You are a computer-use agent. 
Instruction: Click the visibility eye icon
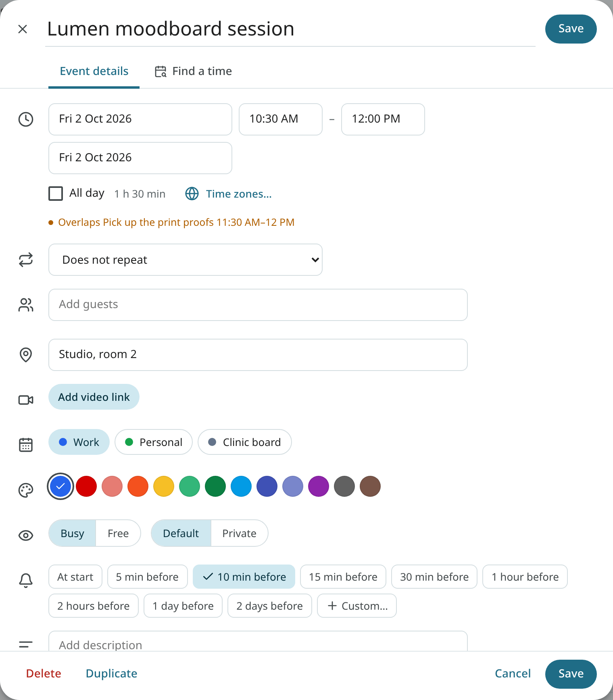point(26,535)
